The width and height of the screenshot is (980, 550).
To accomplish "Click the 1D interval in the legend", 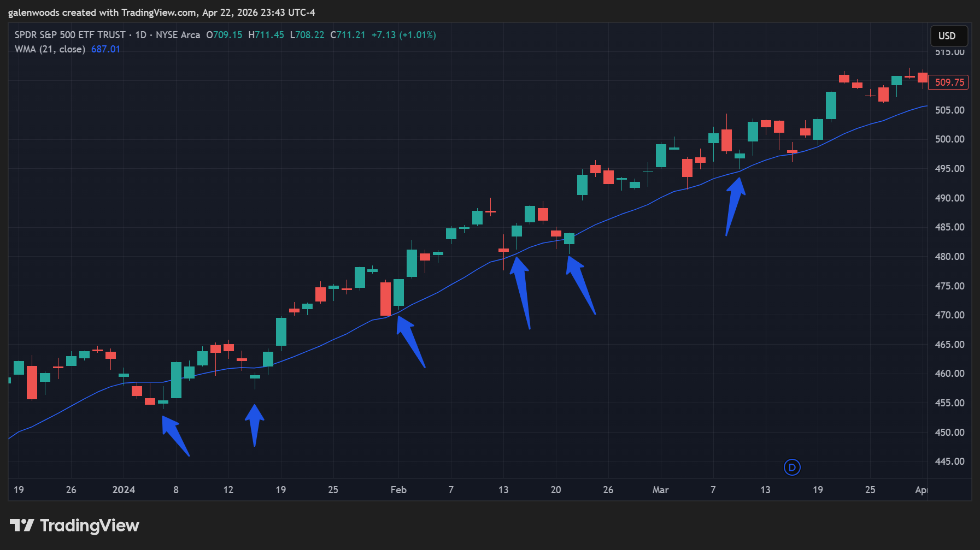I will (141, 35).
